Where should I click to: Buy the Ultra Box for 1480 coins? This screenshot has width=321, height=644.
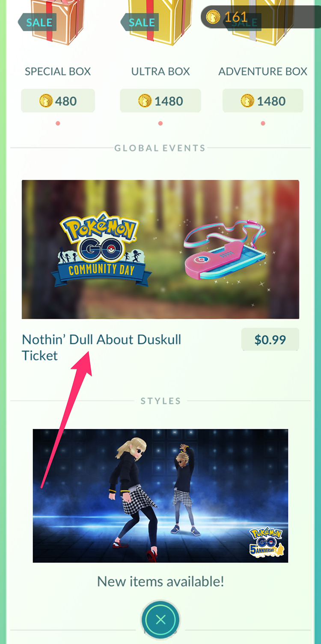pyautogui.click(x=160, y=101)
